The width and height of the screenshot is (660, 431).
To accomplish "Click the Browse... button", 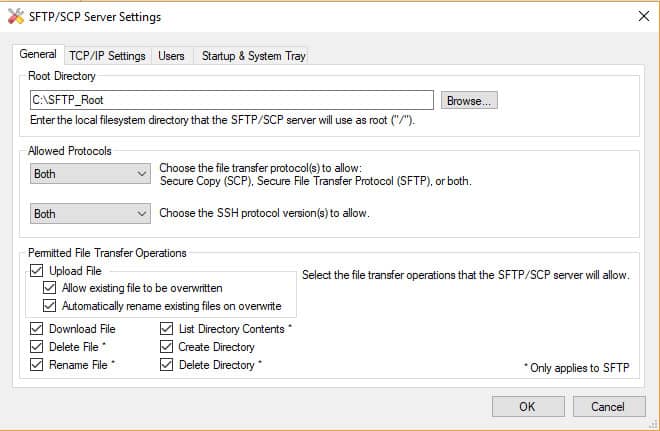I will click(469, 101).
